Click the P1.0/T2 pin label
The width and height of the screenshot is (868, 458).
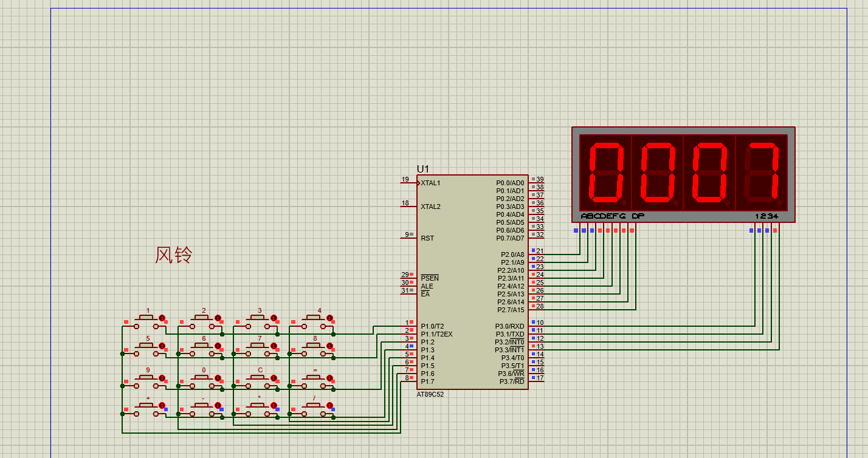click(432, 326)
